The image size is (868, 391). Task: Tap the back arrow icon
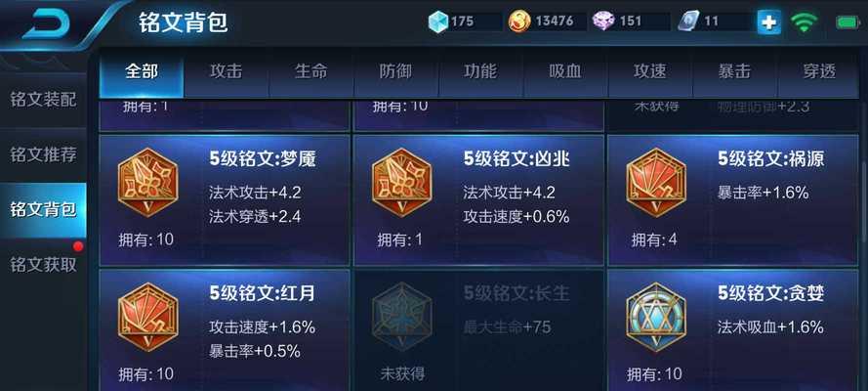pyautogui.click(x=45, y=23)
